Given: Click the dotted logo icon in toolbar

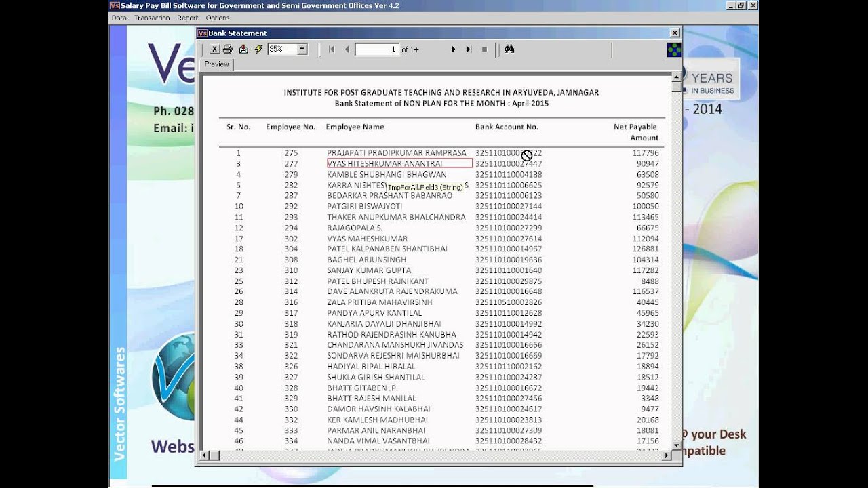Looking at the screenshot, I should 673,49.
